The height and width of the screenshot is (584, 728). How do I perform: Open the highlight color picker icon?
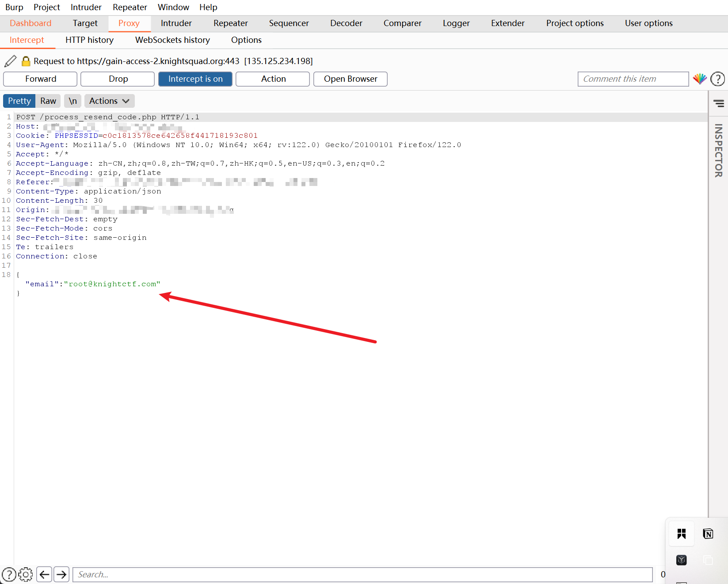pos(700,79)
